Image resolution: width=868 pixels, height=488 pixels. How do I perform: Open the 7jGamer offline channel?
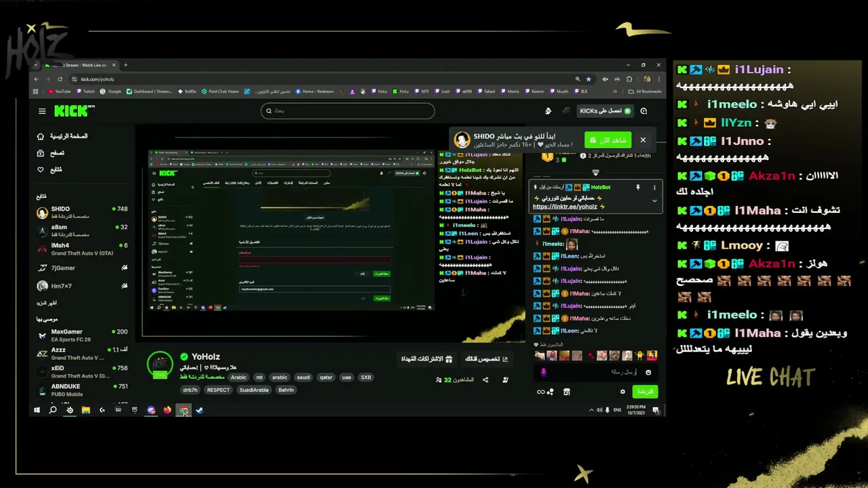coord(81,268)
